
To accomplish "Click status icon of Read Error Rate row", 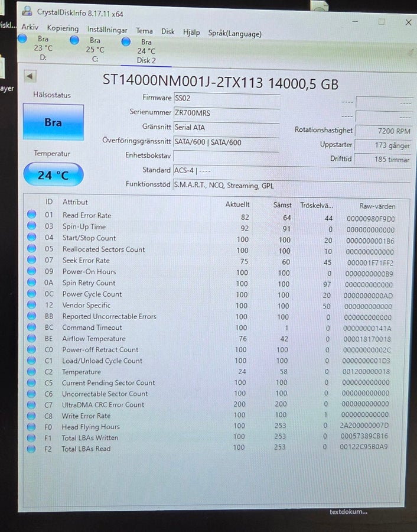I will click(x=31, y=214).
